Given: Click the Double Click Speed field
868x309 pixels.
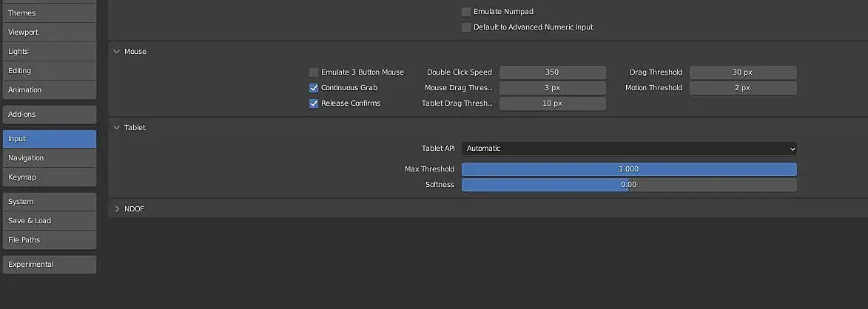Looking at the screenshot, I should pos(552,72).
